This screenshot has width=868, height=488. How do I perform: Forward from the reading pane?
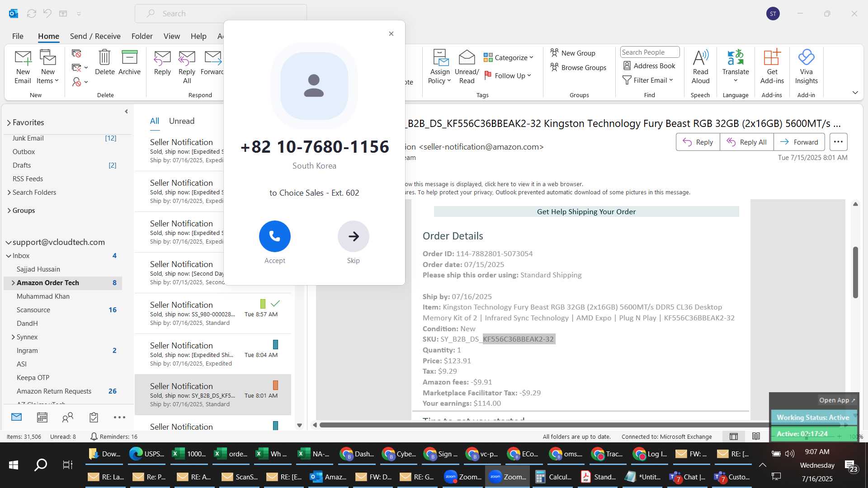click(799, 142)
